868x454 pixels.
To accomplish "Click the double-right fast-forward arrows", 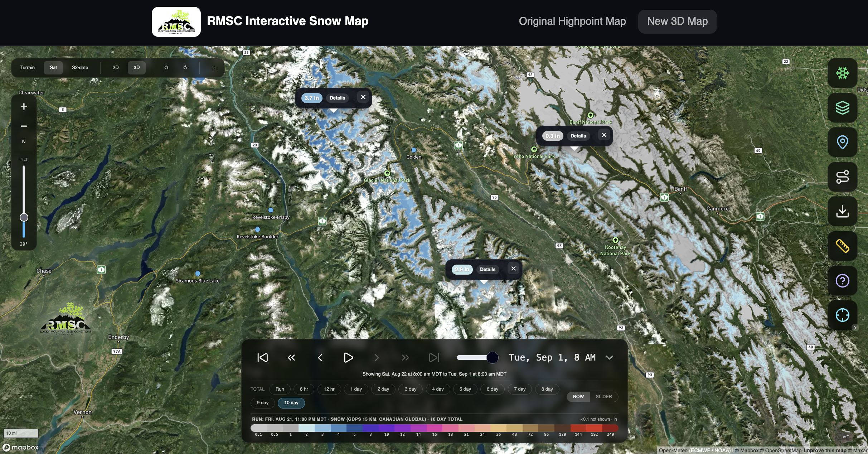I will click(405, 357).
